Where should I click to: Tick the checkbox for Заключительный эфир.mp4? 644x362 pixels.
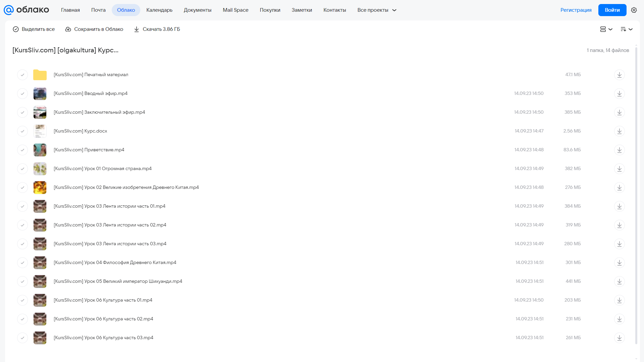(x=22, y=112)
